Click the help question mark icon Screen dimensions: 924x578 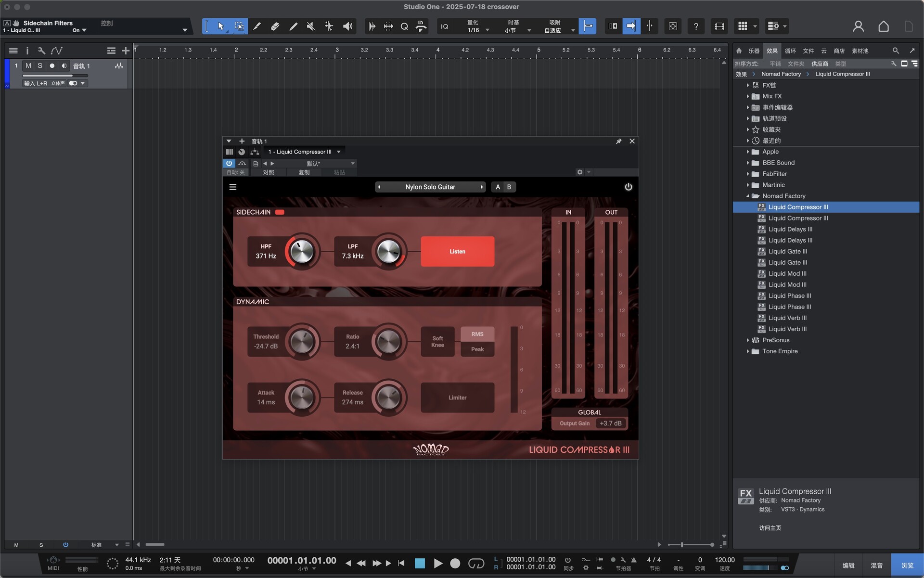click(696, 26)
